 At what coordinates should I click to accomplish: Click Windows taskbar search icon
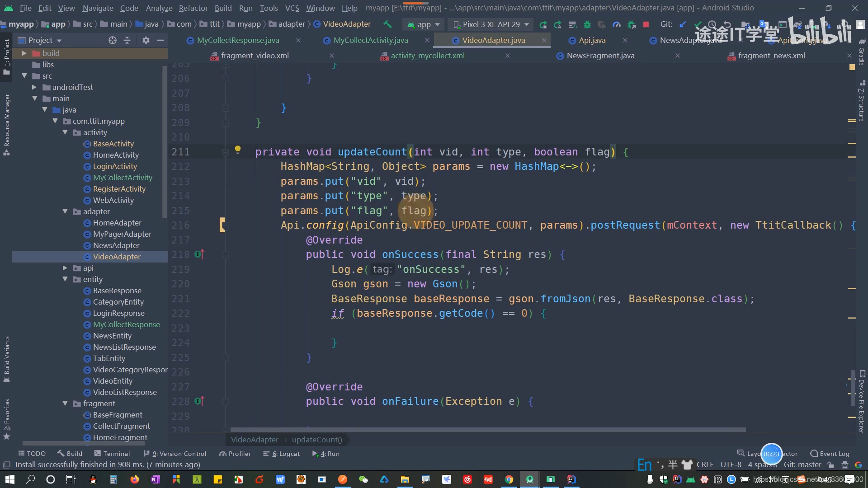point(30,479)
